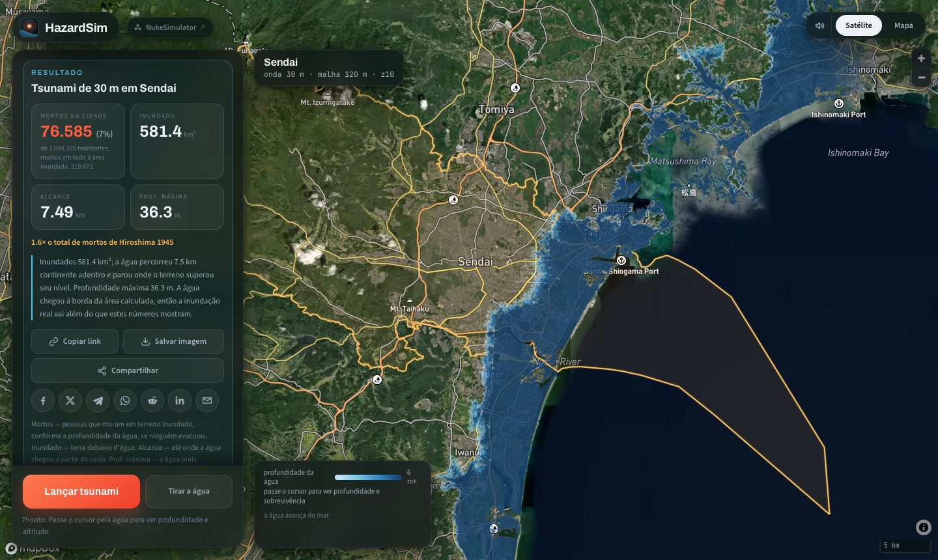Screen dimensions: 938x560
Task: Click the 76.585 deaths value
Action: (66, 132)
